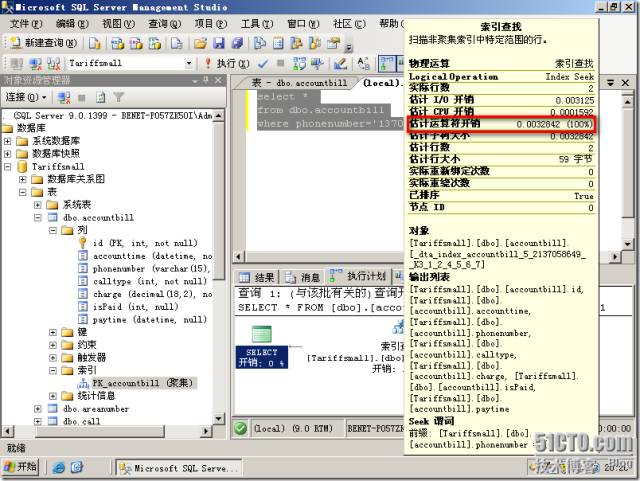Open the 连接 dropdown in Object Explorer
640x481 pixels.
(x=26, y=97)
